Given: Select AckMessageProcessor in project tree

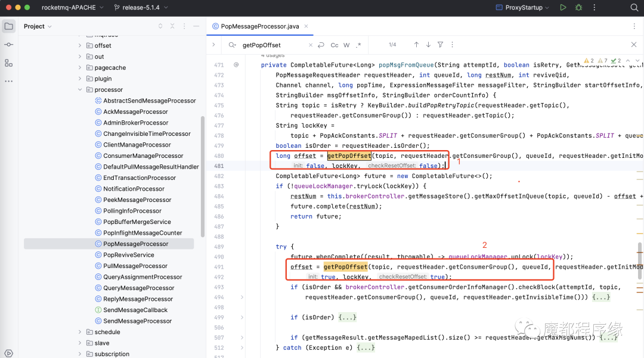Looking at the screenshot, I should click(x=135, y=111).
